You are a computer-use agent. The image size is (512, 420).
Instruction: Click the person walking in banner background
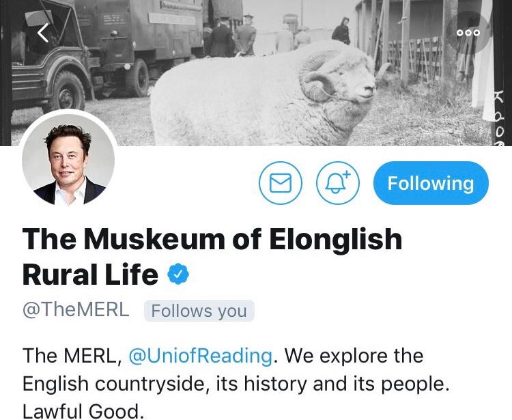tap(341, 31)
